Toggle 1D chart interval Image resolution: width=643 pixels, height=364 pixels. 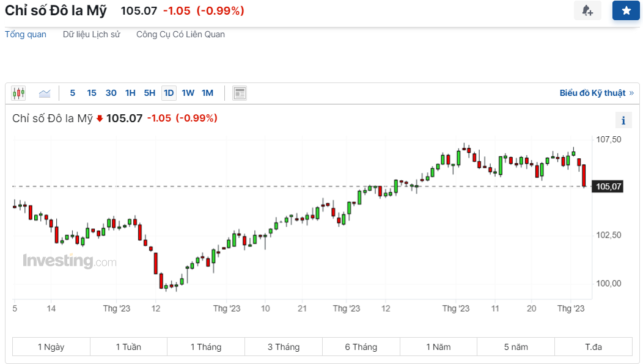tap(169, 93)
